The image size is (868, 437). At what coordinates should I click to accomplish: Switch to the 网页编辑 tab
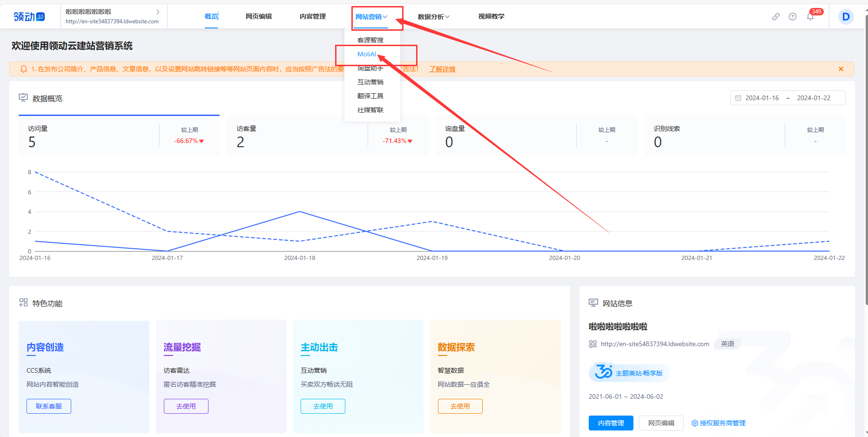[x=259, y=16]
